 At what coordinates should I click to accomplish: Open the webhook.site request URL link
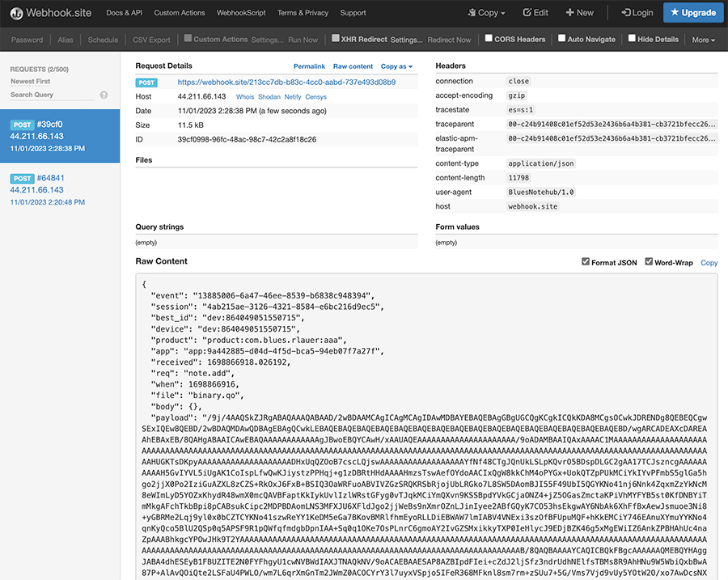(x=286, y=83)
